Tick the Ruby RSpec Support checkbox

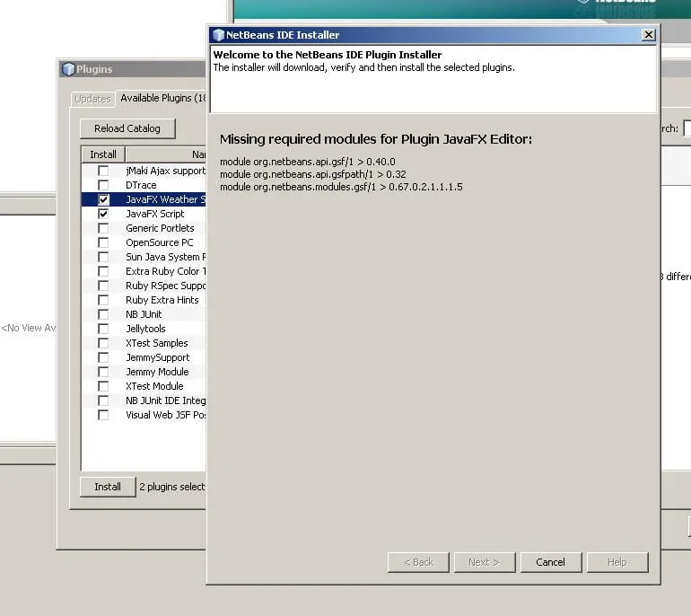click(x=103, y=286)
